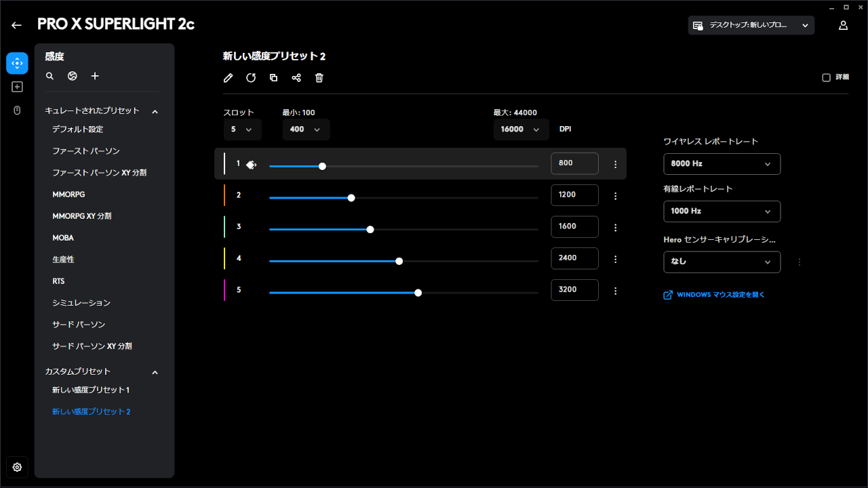The height and width of the screenshot is (488, 868).
Task: Select the MOBA preset in the list
Action: [x=64, y=237]
